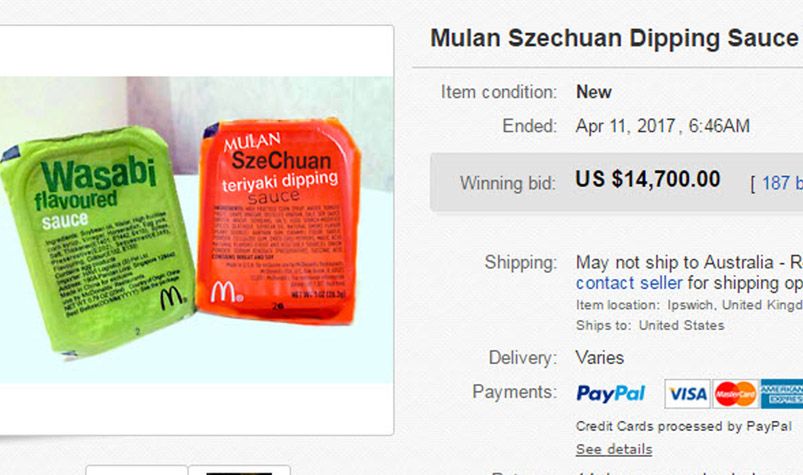Click the Delivery Varies text
The image size is (803, 475).
point(600,357)
